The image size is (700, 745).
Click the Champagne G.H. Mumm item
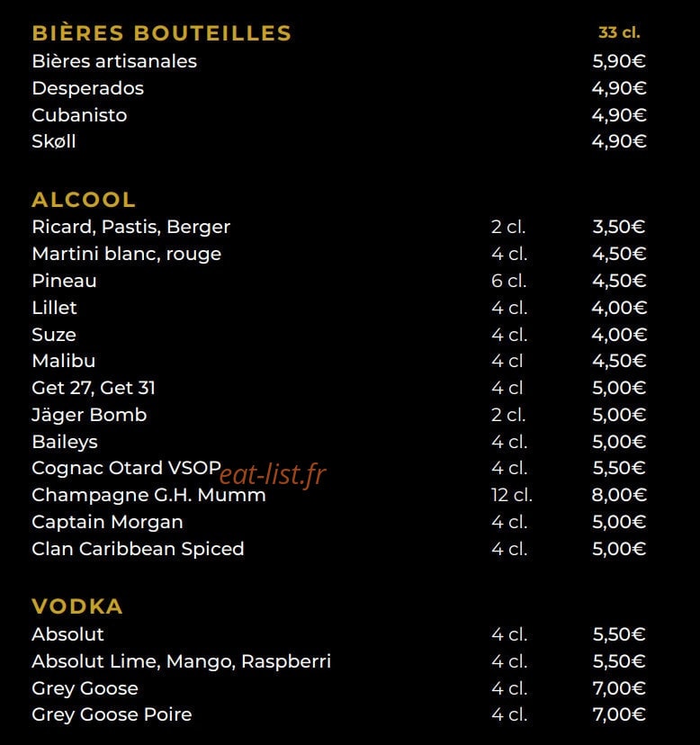pyautogui.click(x=148, y=495)
